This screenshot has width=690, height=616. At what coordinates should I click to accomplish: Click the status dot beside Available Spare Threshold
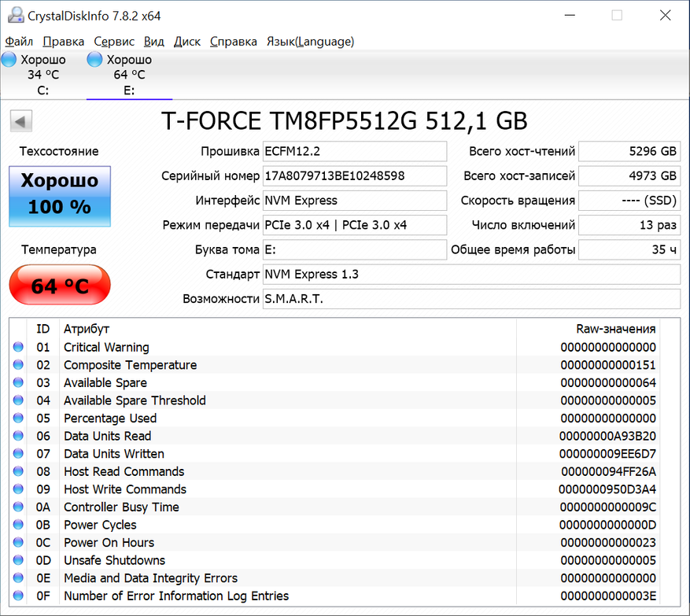(18, 400)
